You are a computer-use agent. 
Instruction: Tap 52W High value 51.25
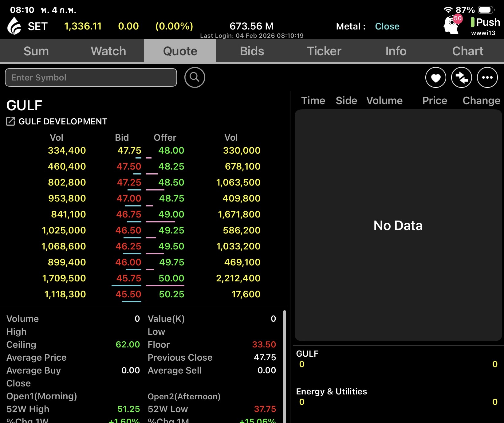click(x=129, y=409)
